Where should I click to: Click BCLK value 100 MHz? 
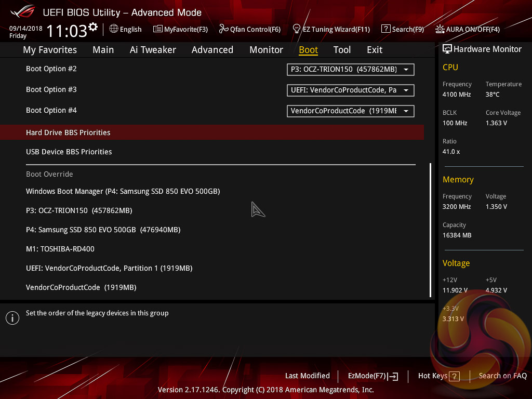455,123
